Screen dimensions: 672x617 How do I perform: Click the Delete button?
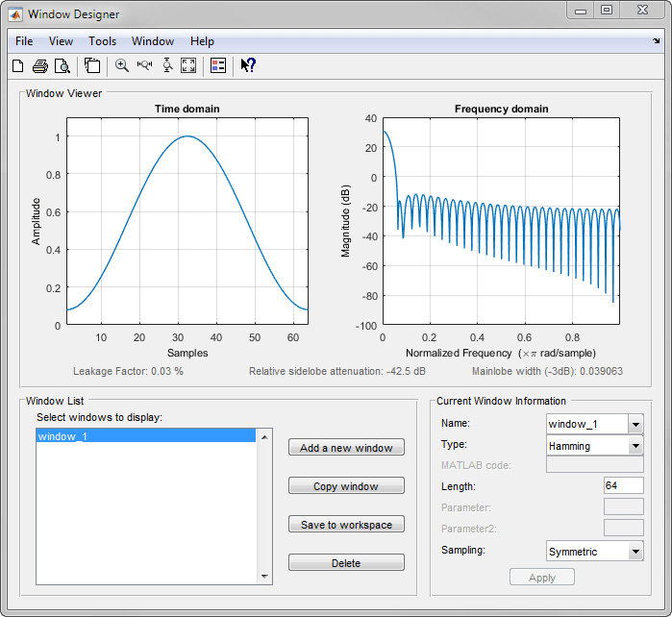coord(346,563)
